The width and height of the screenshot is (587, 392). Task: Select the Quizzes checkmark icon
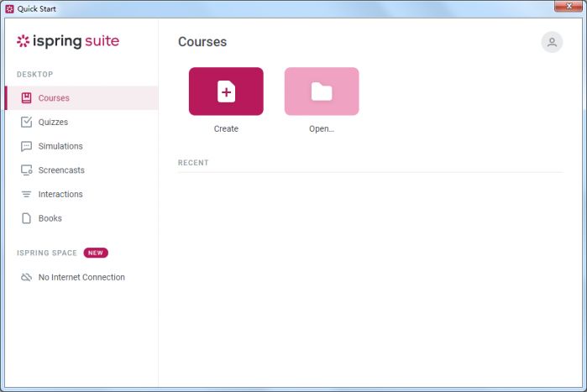pos(26,122)
